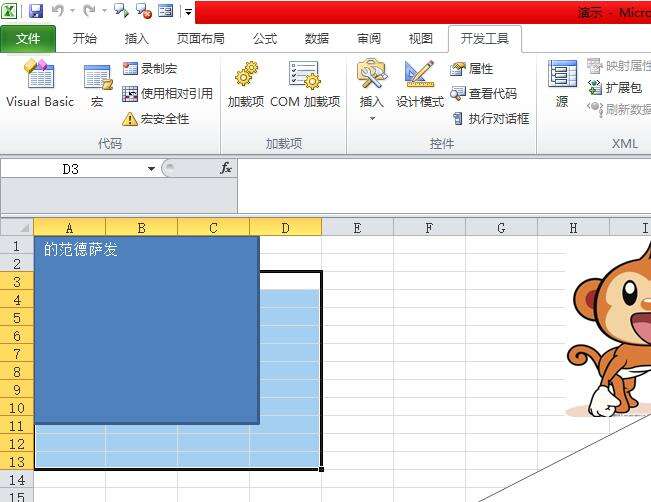
Task: Select the monkey cartoon picture
Action: [609, 330]
